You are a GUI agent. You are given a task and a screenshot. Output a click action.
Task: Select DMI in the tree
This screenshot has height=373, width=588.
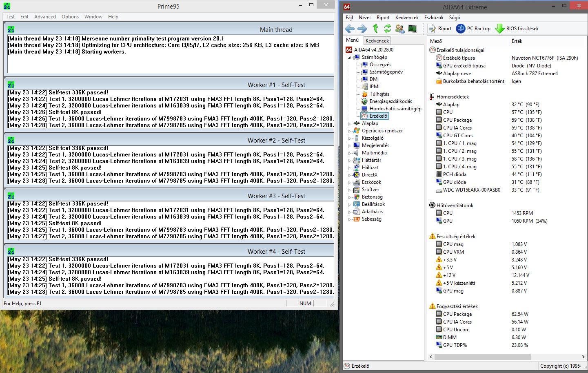[374, 79]
